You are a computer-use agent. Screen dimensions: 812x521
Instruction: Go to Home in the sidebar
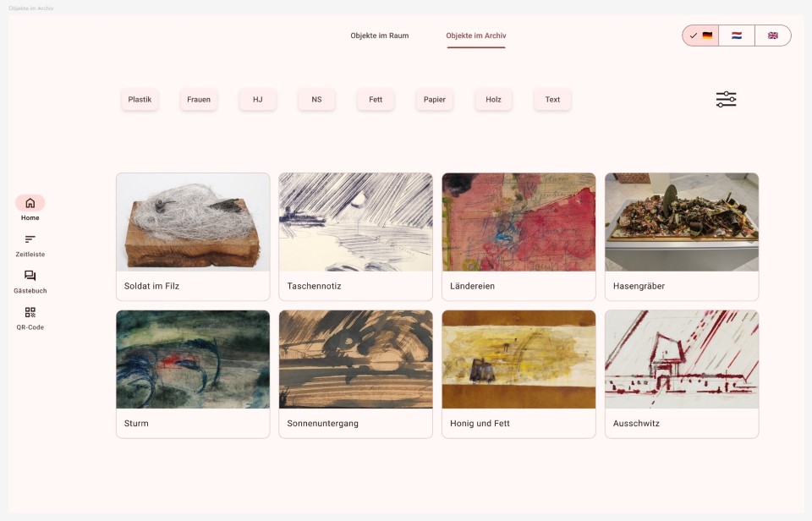point(30,203)
